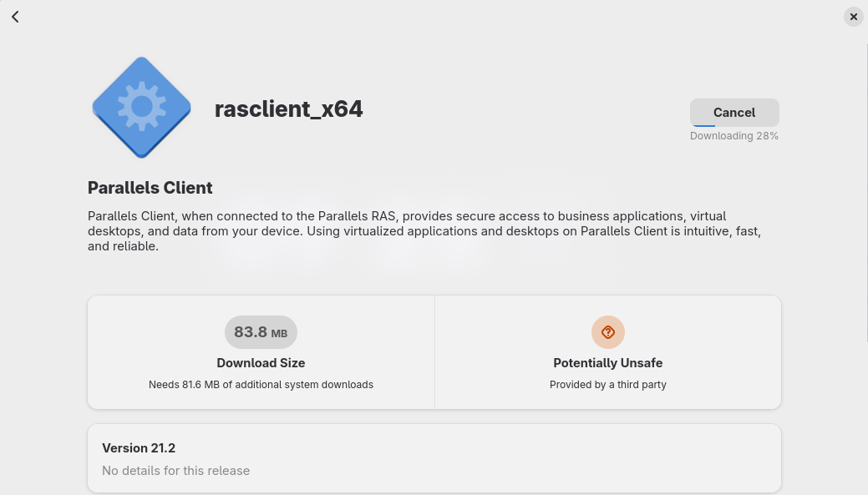Open the Potentially Unsafe details tile
Viewport: 868px width, 495px height.
click(608, 352)
